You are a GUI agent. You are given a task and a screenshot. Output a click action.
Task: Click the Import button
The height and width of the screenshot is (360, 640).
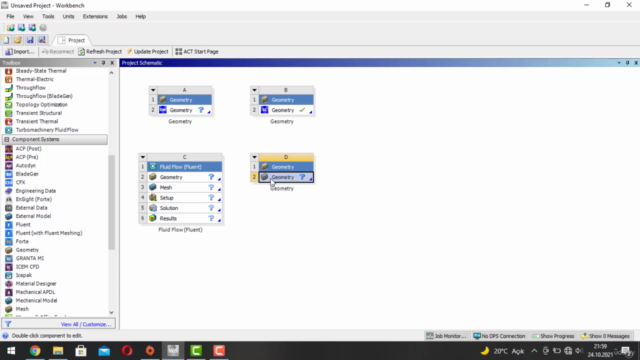point(19,51)
